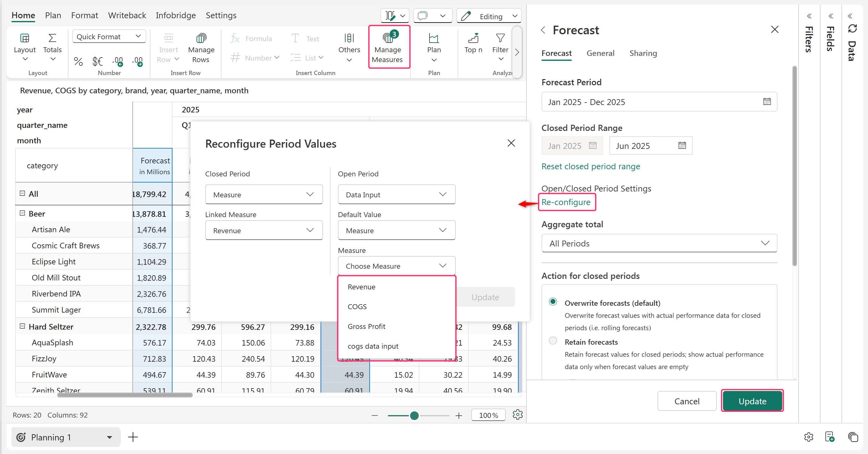
Task: Click Reset closed period range link
Action: click(x=590, y=166)
